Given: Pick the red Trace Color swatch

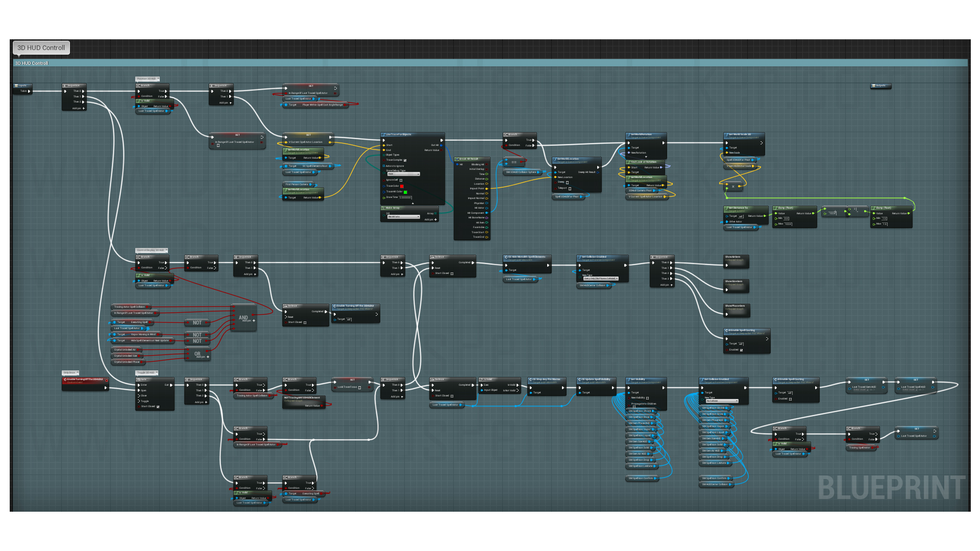Looking at the screenshot, I should point(402,186).
